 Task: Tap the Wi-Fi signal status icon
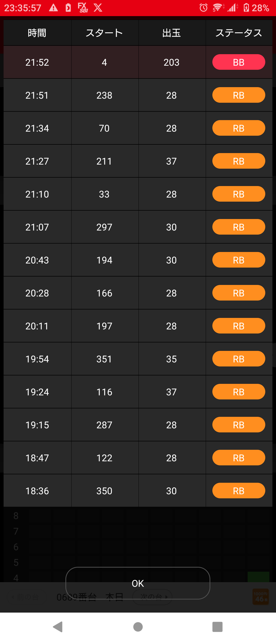tap(218, 8)
